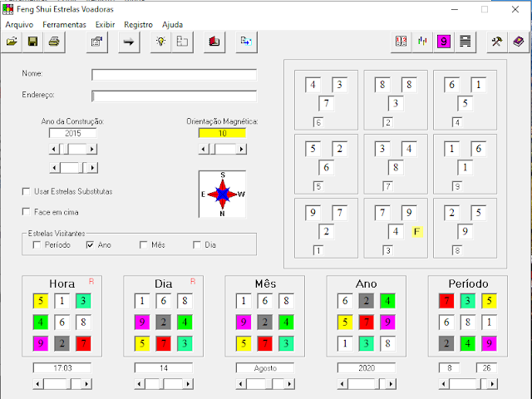Click the Mês scrollbar thumb
The image size is (532, 399).
coord(269,384)
